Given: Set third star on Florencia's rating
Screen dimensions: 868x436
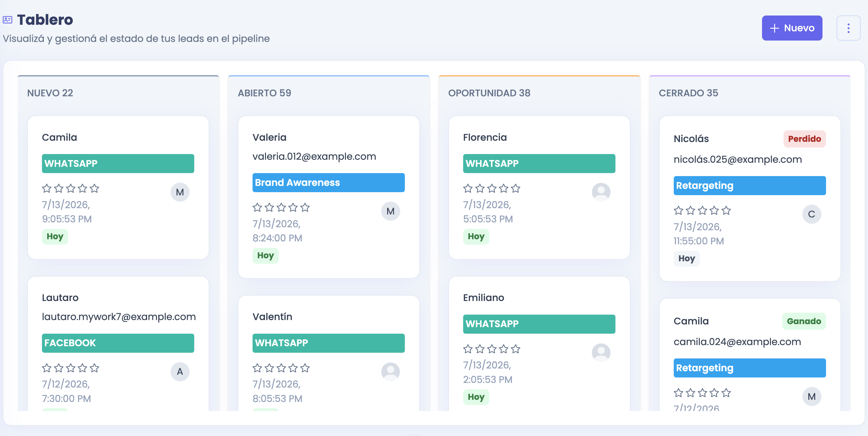Looking at the screenshot, I should 492,188.
